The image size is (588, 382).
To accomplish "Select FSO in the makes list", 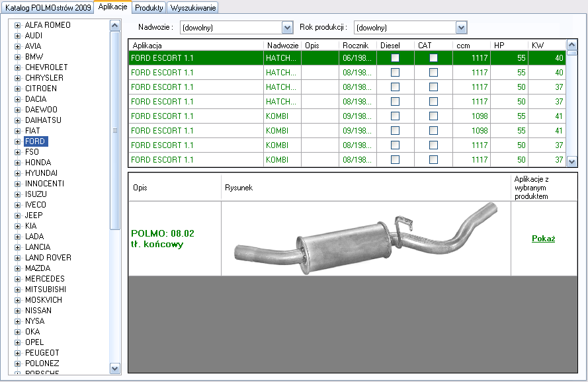I will pos(32,152).
